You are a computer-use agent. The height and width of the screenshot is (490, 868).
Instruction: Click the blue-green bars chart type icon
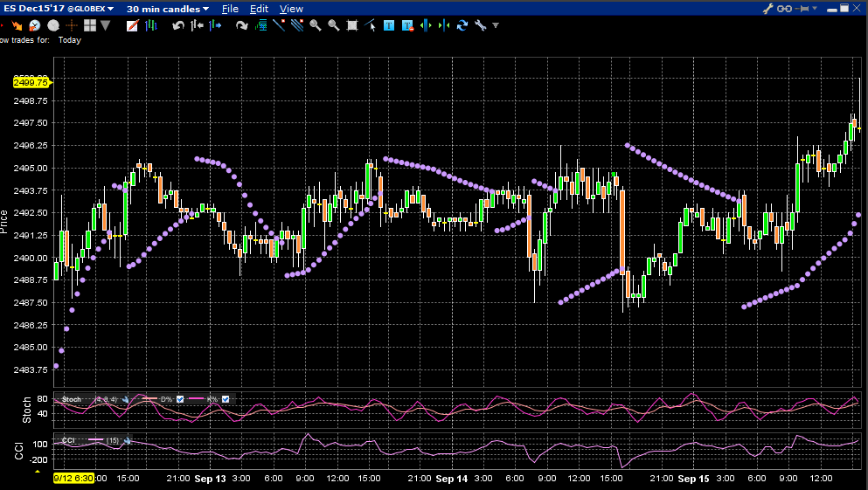coord(151,25)
